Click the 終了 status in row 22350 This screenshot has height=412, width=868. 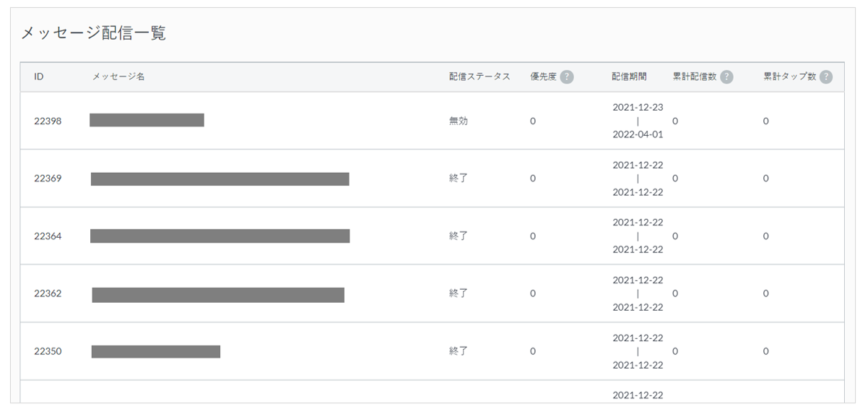pyautogui.click(x=459, y=351)
